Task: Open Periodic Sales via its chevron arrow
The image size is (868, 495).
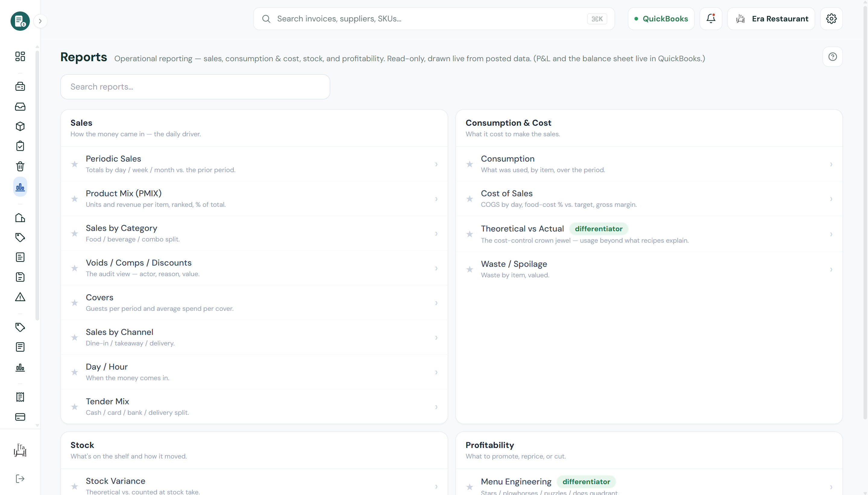Action: pos(436,164)
